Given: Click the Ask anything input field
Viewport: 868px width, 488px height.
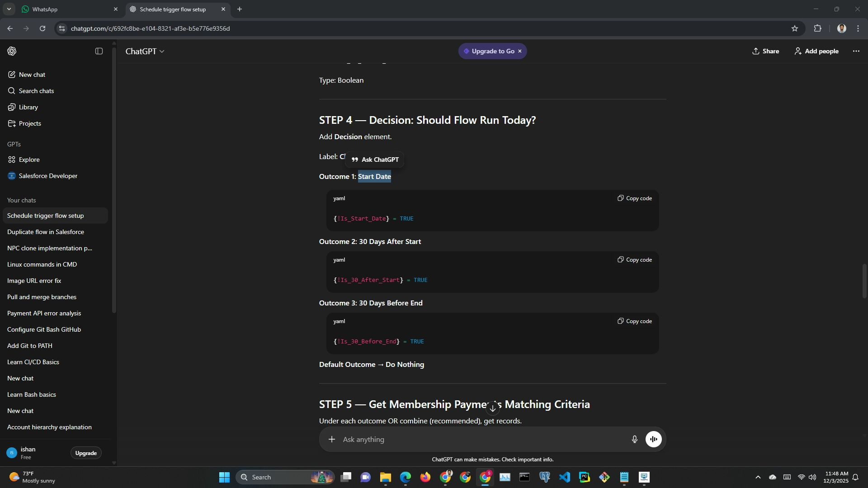Looking at the screenshot, I should pyautogui.click(x=479, y=439).
